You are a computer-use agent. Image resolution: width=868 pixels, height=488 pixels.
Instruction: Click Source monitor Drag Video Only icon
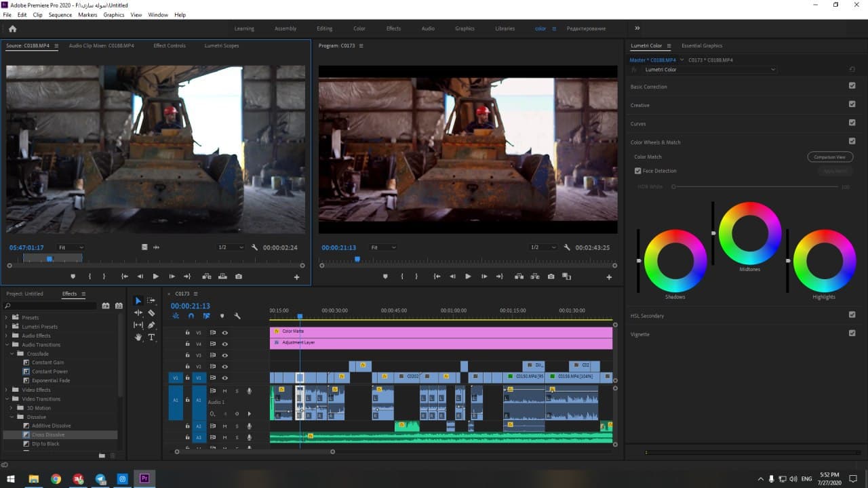pyautogui.click(x=144, y=247)
